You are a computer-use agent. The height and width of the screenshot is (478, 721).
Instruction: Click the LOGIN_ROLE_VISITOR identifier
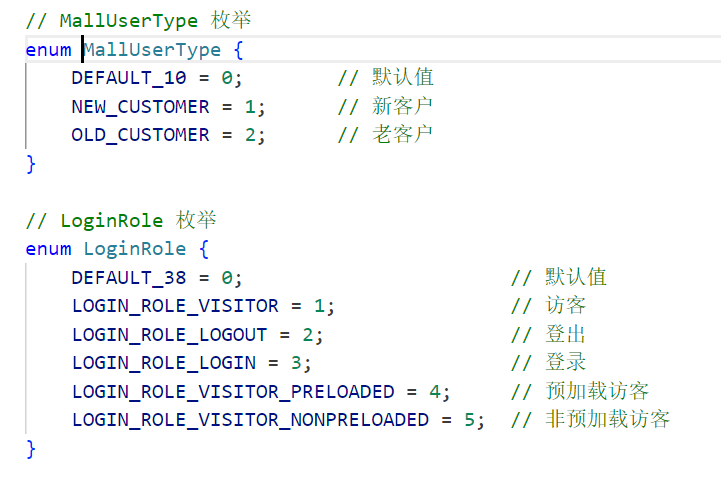tap(175, 306)
